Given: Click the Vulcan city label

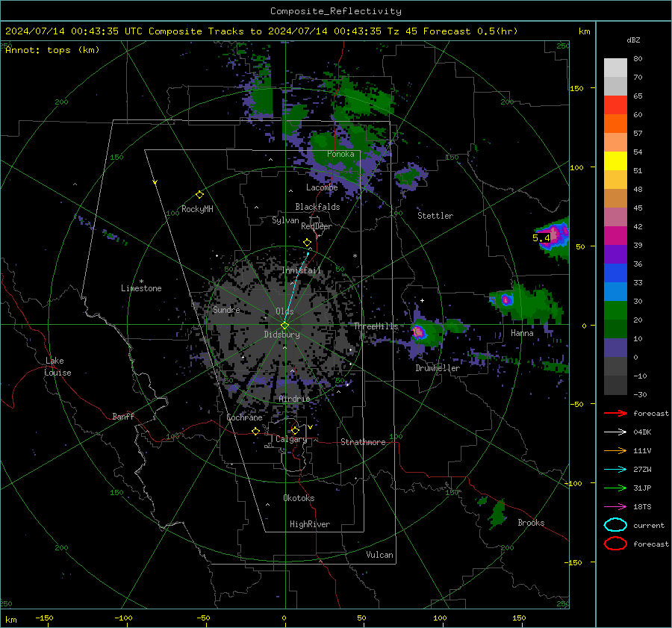Looking at the screenshot, I should 380,555.
